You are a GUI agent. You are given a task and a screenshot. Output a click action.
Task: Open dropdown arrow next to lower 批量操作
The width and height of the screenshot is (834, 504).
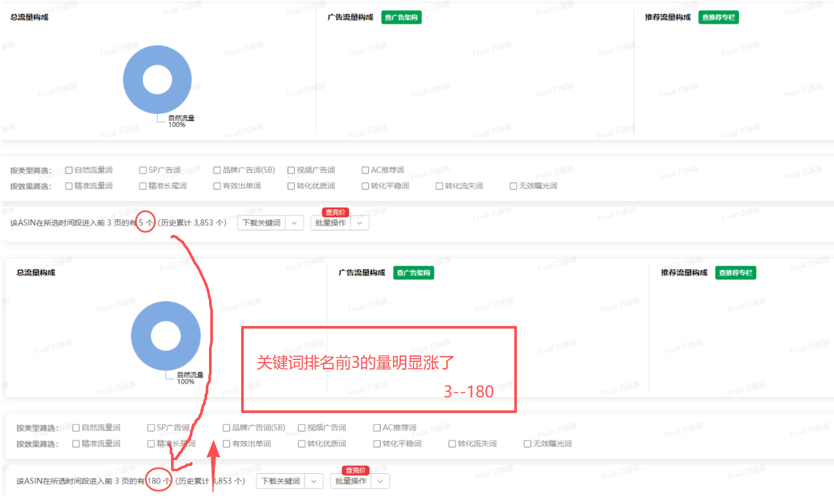(x=380, y=481)
